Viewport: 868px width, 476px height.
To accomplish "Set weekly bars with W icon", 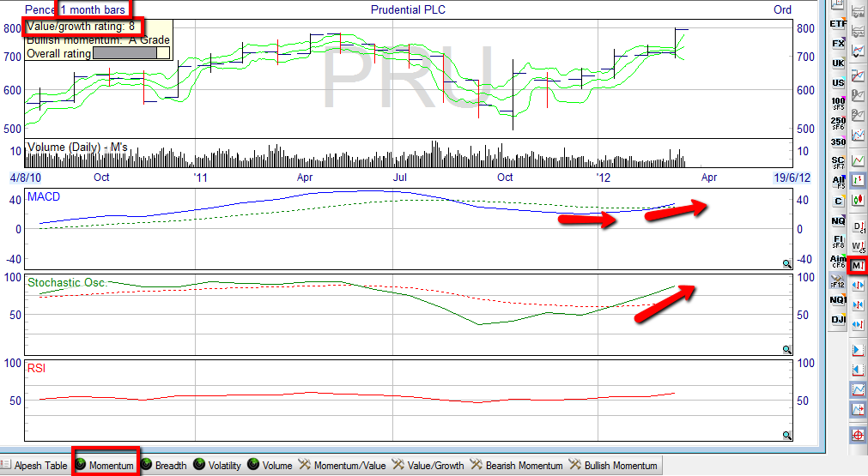I will (x=859, y=246).
